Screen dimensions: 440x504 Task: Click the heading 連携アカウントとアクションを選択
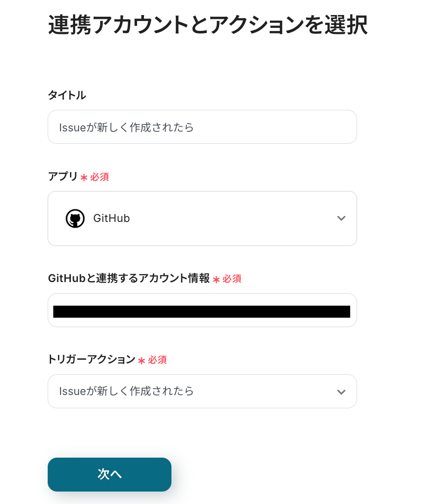(208, 25)
